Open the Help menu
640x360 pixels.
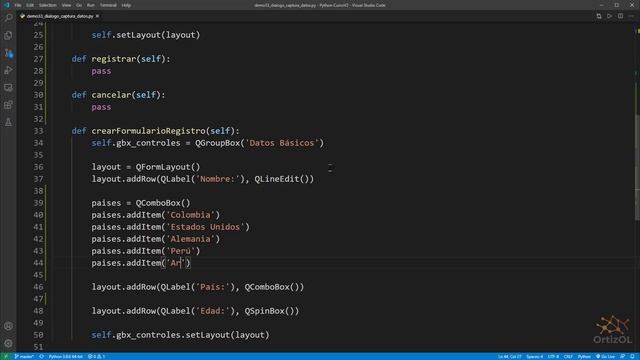point(126,5)
